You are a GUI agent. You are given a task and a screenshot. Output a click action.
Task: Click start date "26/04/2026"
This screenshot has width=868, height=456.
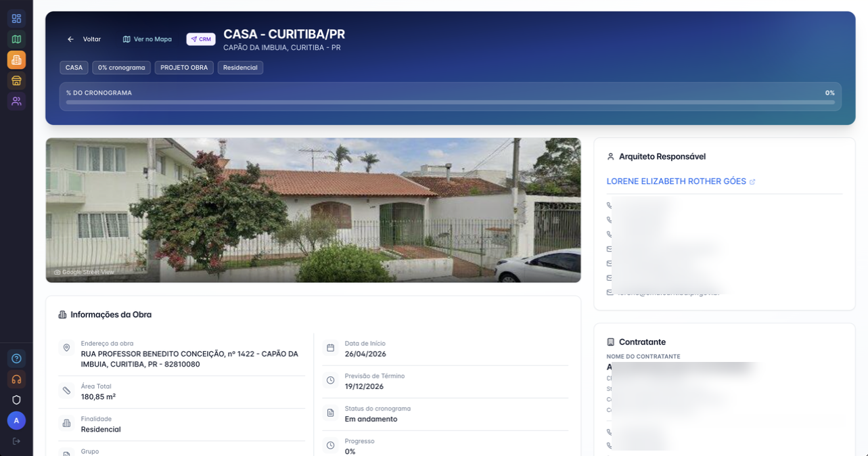pyautogui.click(x=365, y=354)
